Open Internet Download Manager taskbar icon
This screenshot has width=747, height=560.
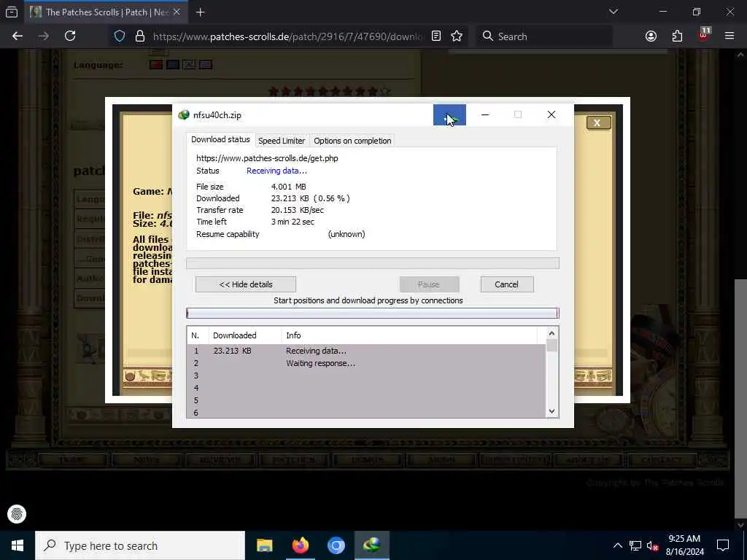(371, 545)
